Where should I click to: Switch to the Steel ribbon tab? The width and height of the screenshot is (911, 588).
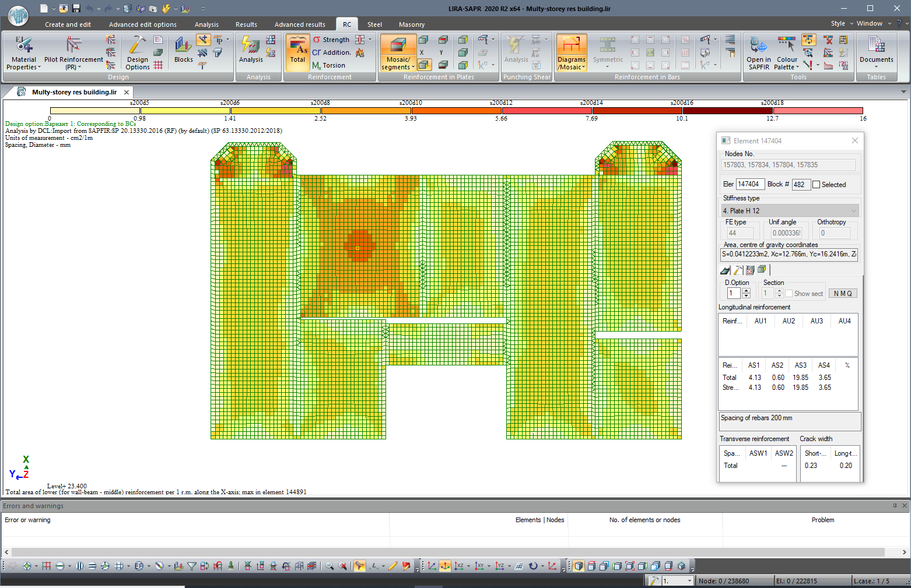click(374, 24)
